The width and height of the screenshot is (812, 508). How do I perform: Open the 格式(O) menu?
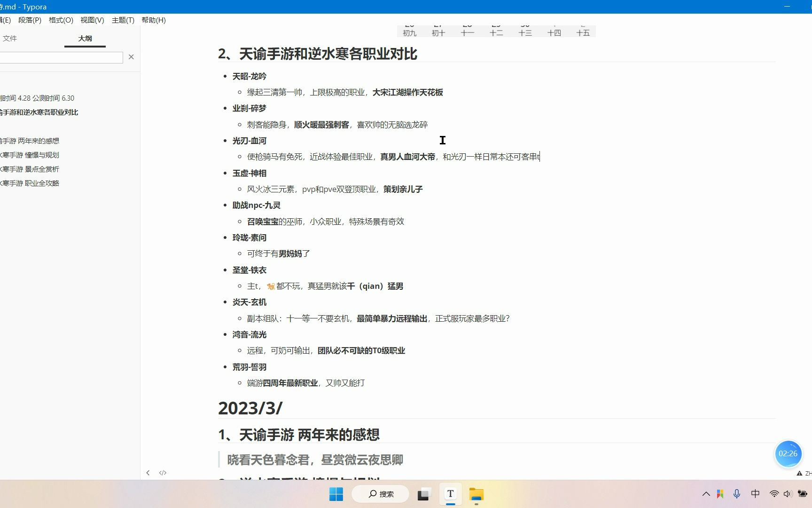[61, 20]
